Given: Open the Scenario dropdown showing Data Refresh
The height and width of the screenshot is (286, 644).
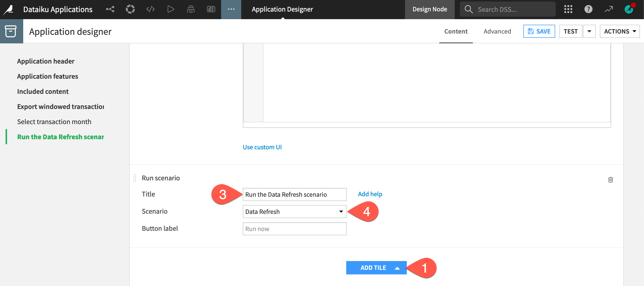Looking at the screenshot, I should click(x=294, y=212).
